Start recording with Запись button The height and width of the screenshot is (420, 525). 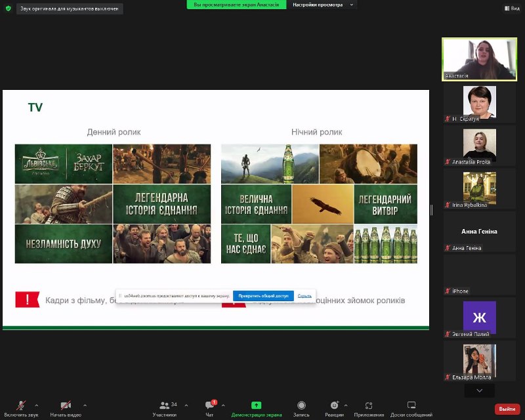coord(301,409)
